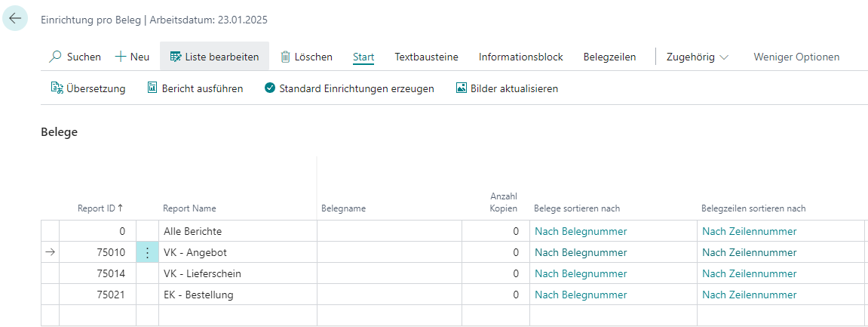The width and height of the screenshot is (868, 327).
Task: Select the Belegzeilen menu tab
Action: (x=609, y=57)
